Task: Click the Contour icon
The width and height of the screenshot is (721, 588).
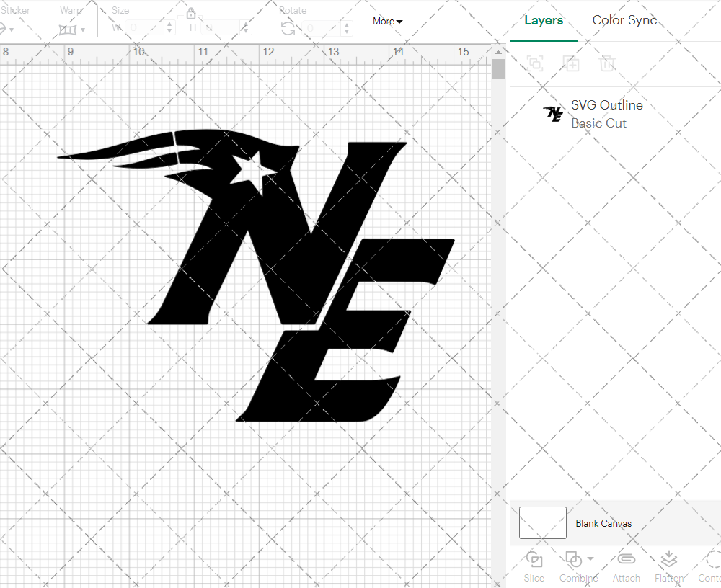Action: click(710, 560)
